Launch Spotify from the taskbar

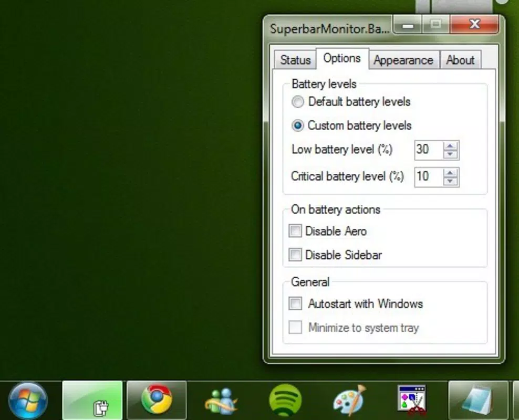tap(285, 400)
